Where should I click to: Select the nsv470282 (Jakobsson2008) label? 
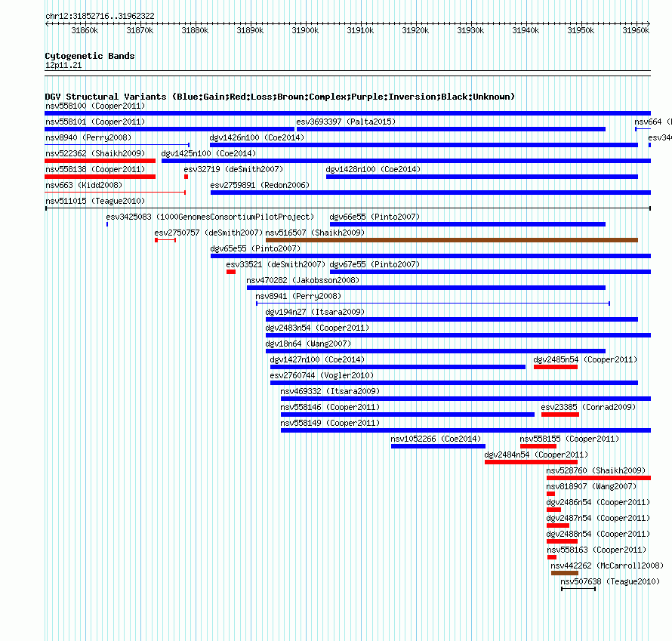[303, 280]
